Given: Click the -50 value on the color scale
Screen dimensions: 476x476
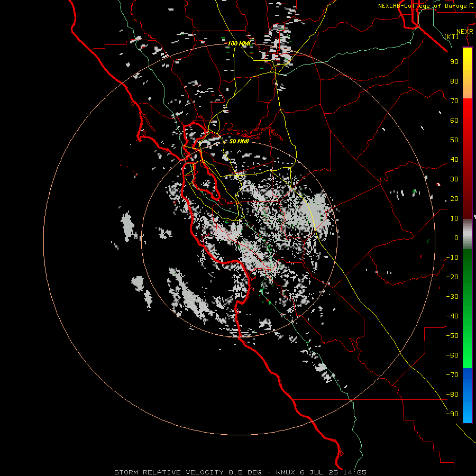Looking at the screenshot, I should pos(452,336).
